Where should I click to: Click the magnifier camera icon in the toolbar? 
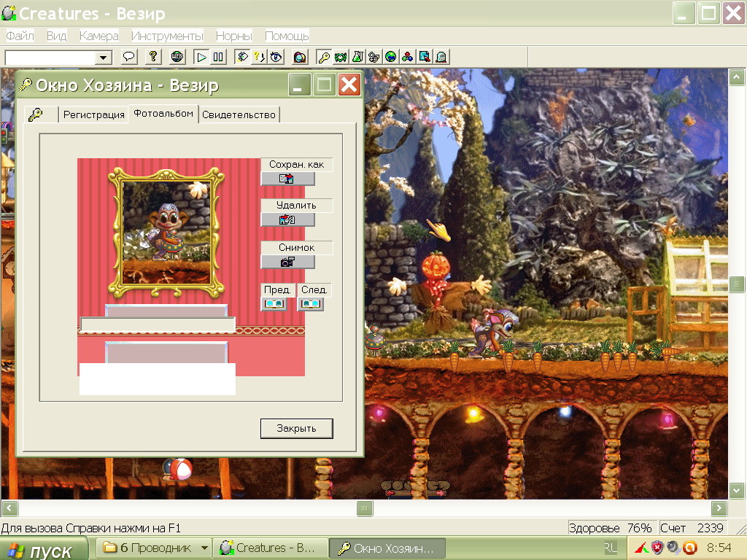pos(300,57)
